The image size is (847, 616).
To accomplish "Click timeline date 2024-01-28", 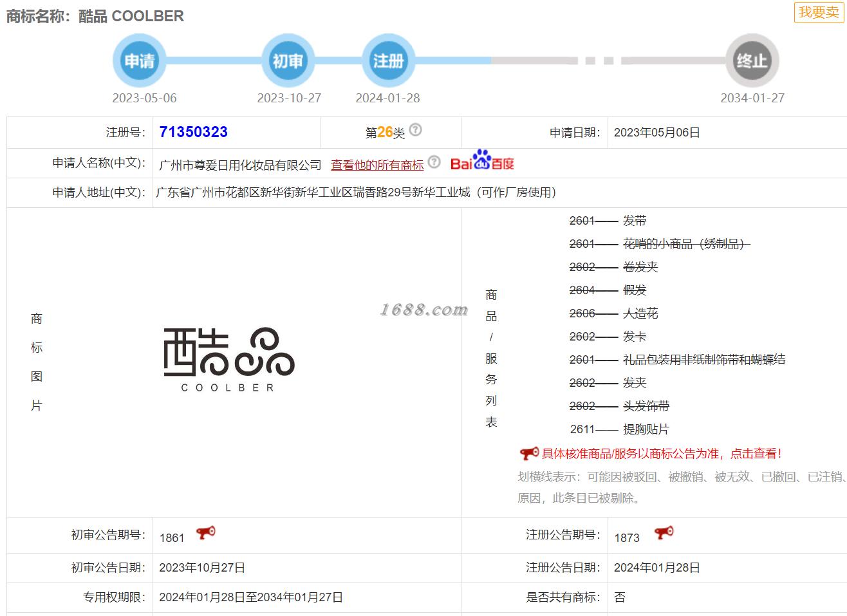I will coord(387,98).
